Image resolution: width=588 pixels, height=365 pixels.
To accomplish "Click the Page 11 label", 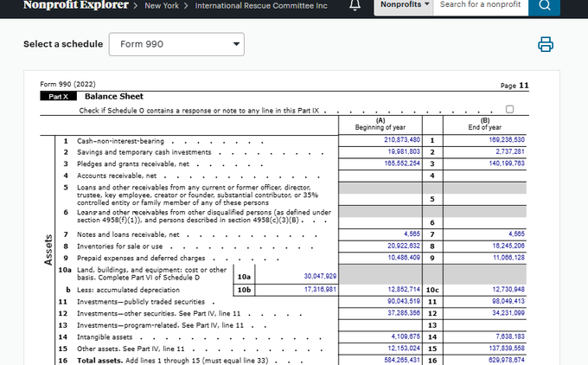I will click(x=514, y=86).
